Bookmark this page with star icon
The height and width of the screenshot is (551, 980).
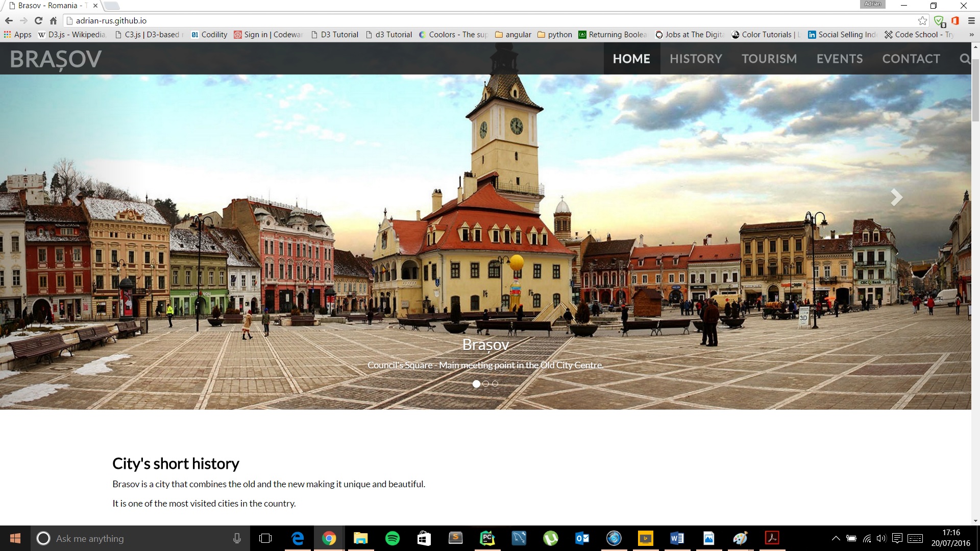(922, 20)
